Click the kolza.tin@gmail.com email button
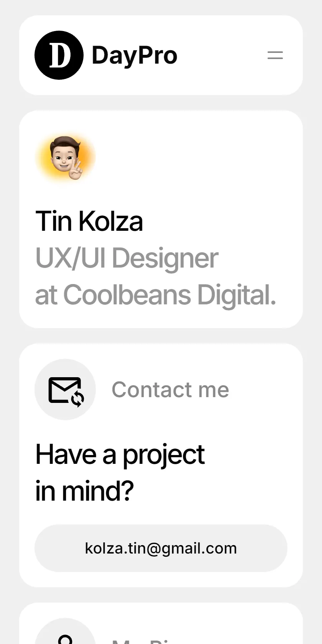 tap(161, 548)
